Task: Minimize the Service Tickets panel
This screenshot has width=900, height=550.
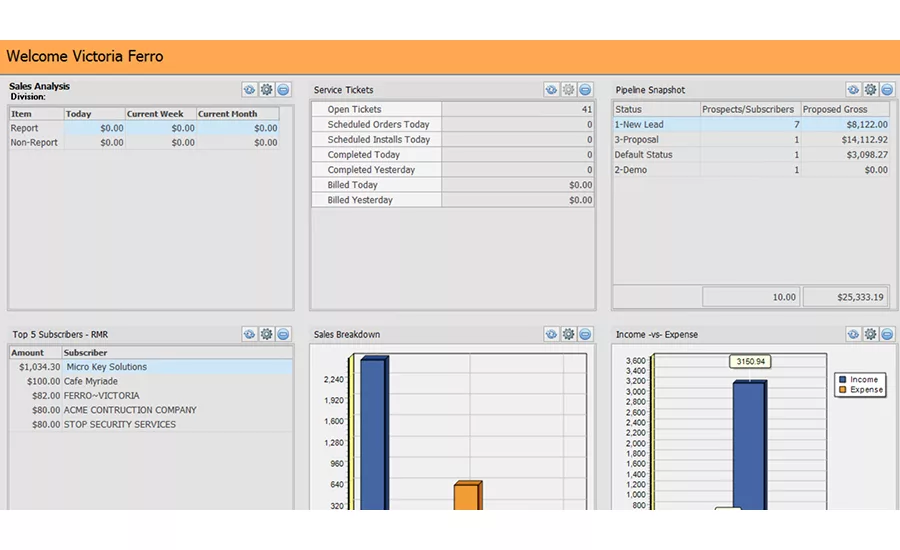Action: (x=585, y=90)
